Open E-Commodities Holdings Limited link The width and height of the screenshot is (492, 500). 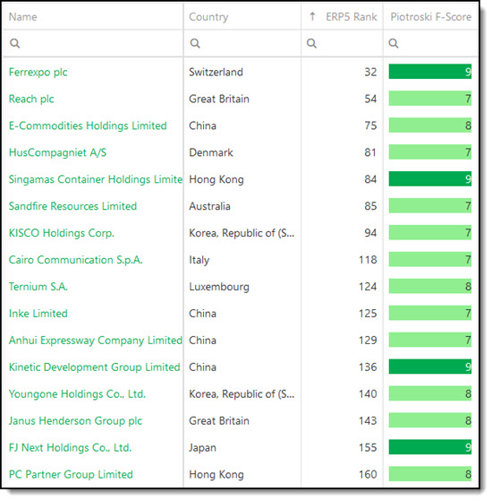pyautogui.click(x=88, y=126)
